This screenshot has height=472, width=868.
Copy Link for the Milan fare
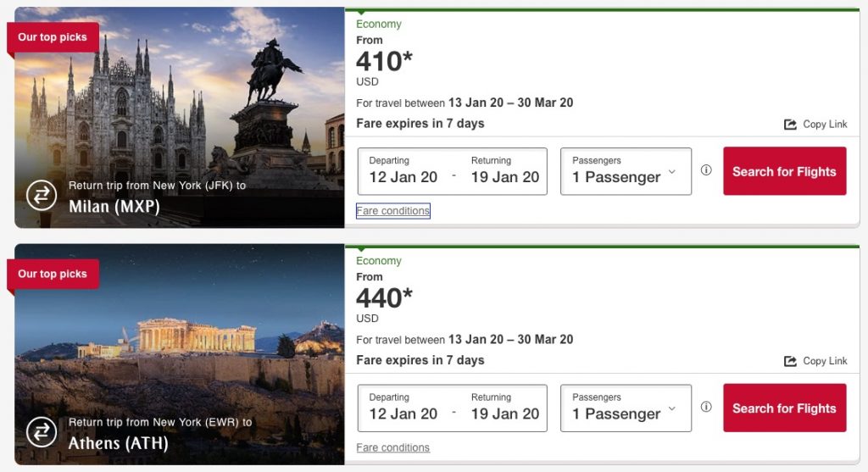[824, 125]
